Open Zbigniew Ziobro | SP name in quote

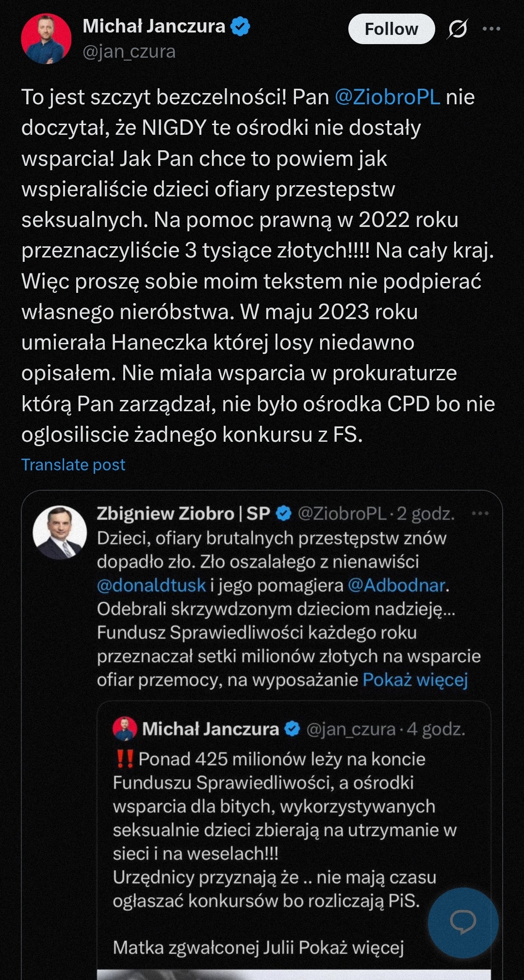click(x=183, y=514)
